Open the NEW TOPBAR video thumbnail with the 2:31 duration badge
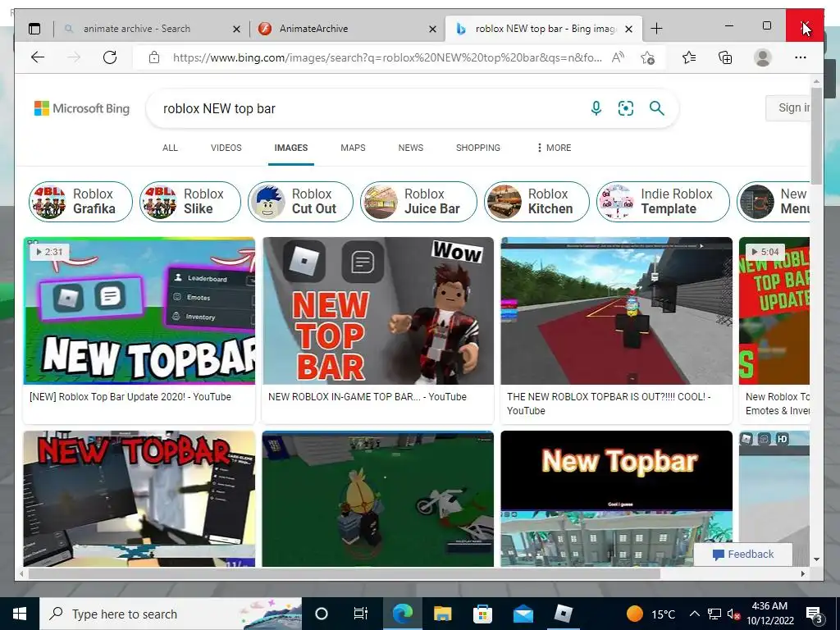Image resolution: width=840 pixels, height=630 pixels. pyautogui.click(x=139, y=311)
